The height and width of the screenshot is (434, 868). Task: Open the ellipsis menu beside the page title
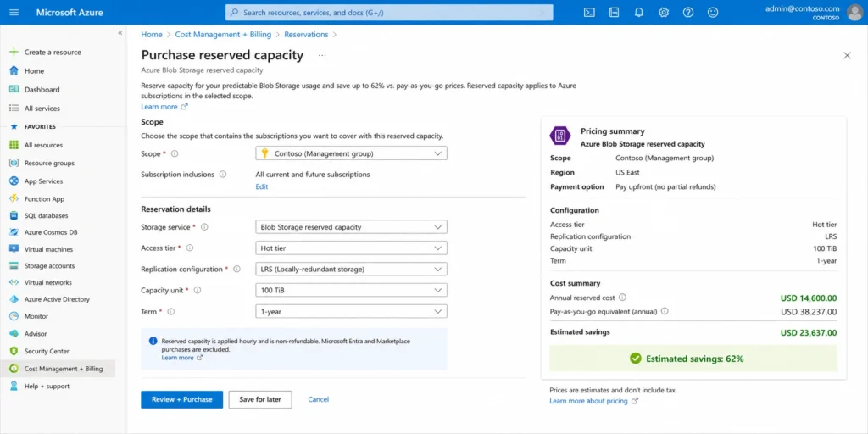click(x=322, y=55)
